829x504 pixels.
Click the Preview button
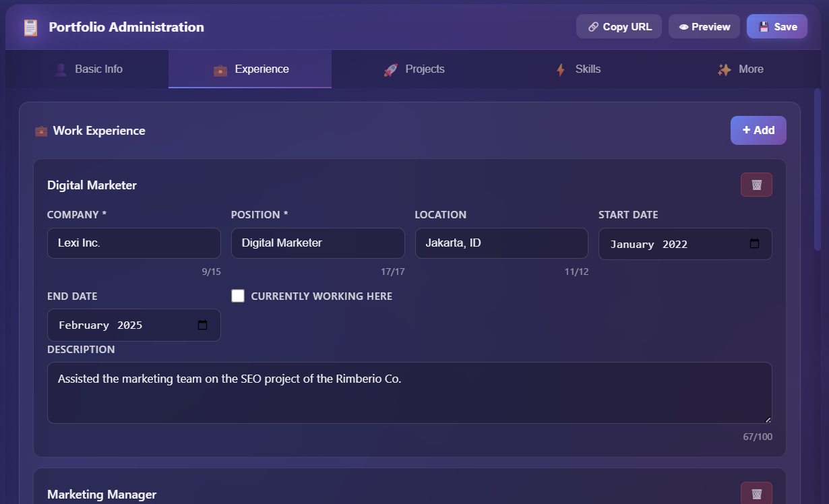pyautogui.click(x=704, y=26)
